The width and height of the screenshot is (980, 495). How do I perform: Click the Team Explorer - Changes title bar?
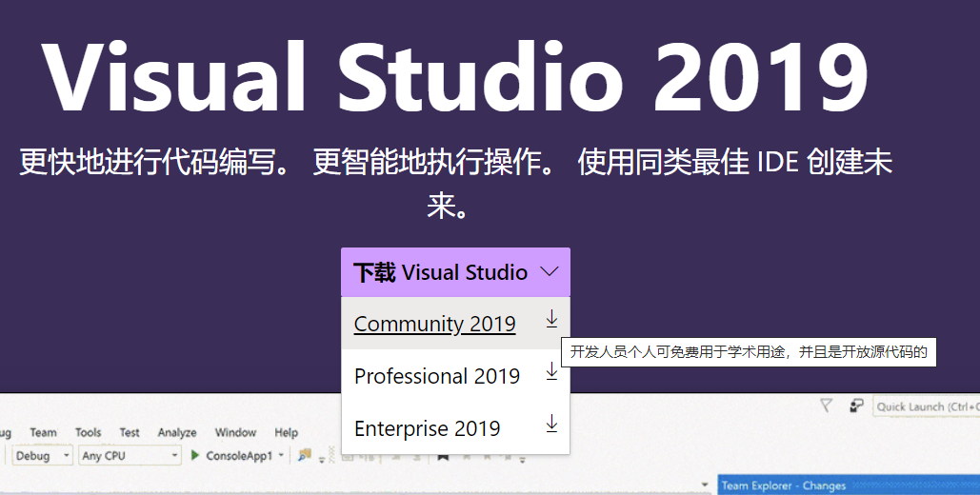(849, 485)
